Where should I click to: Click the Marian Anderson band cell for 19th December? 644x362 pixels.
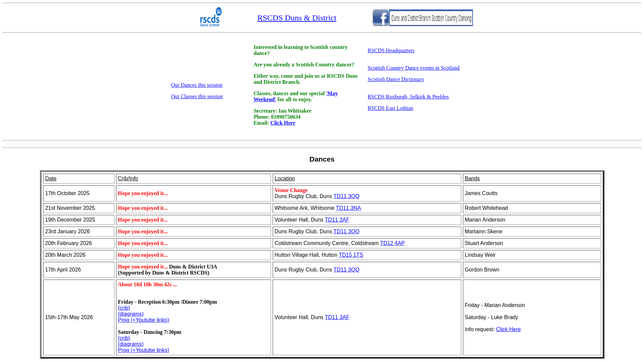point(532,220)
